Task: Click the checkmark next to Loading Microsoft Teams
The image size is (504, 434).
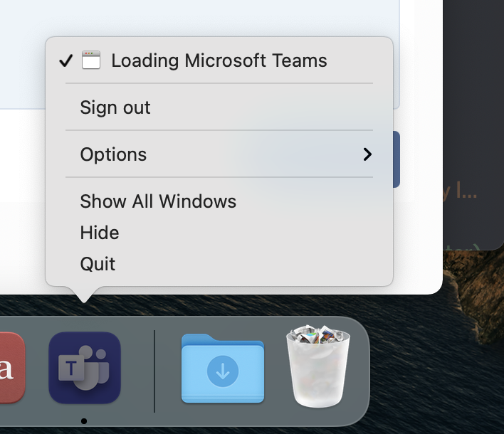Action: coord(66,60)
